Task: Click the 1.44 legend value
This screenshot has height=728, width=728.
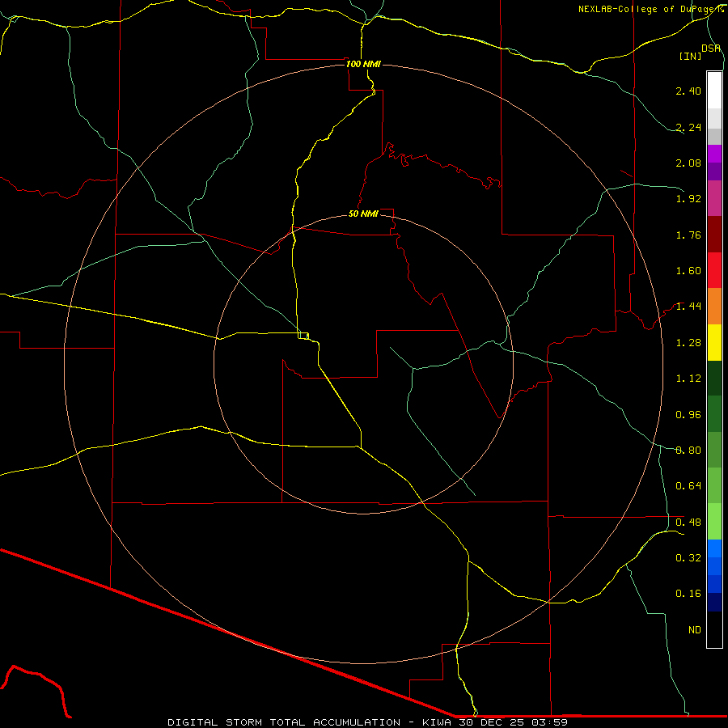Action: point(688,307)
